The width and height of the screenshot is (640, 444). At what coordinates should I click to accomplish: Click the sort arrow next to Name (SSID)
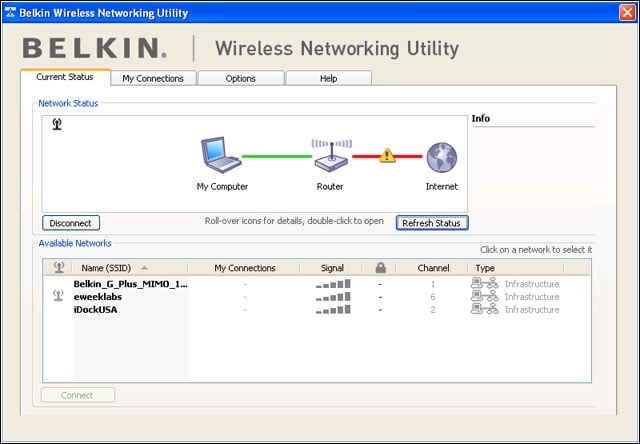pyautogui.click(x=144, y=268)
